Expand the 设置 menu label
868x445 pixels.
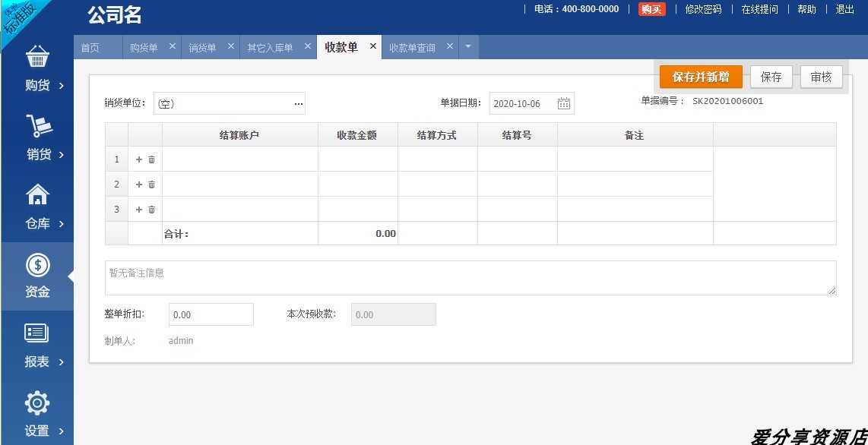[37, 431]
